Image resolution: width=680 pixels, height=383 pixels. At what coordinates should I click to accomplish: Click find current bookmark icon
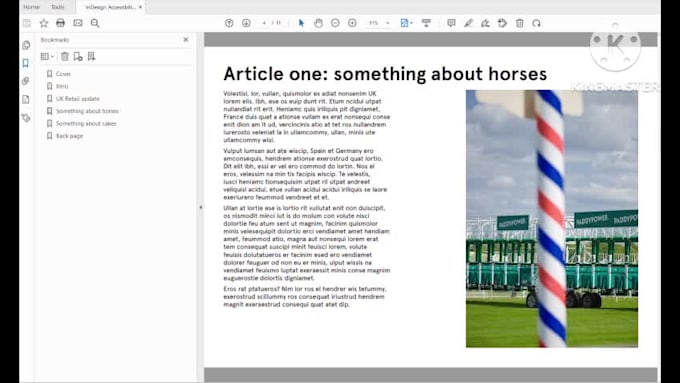(91, 56)
